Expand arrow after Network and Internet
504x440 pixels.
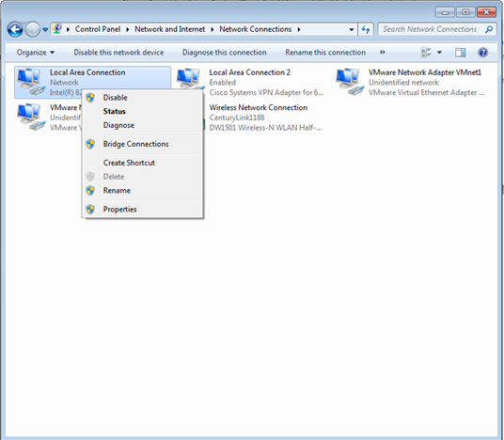(x=213, y=29)
